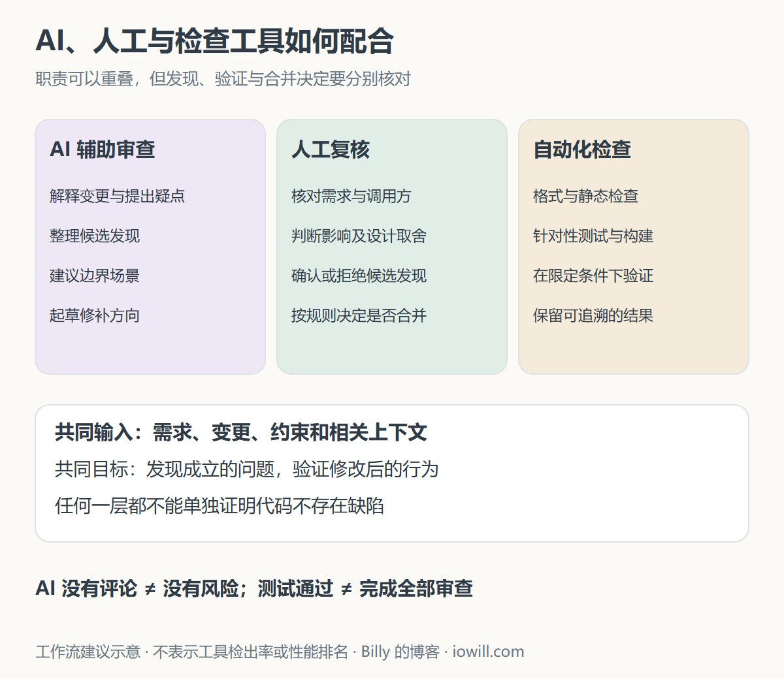Screen dimensions: 784x679
Task: Click '判断影响及设计取舍' line
Action: coord(359,236)
